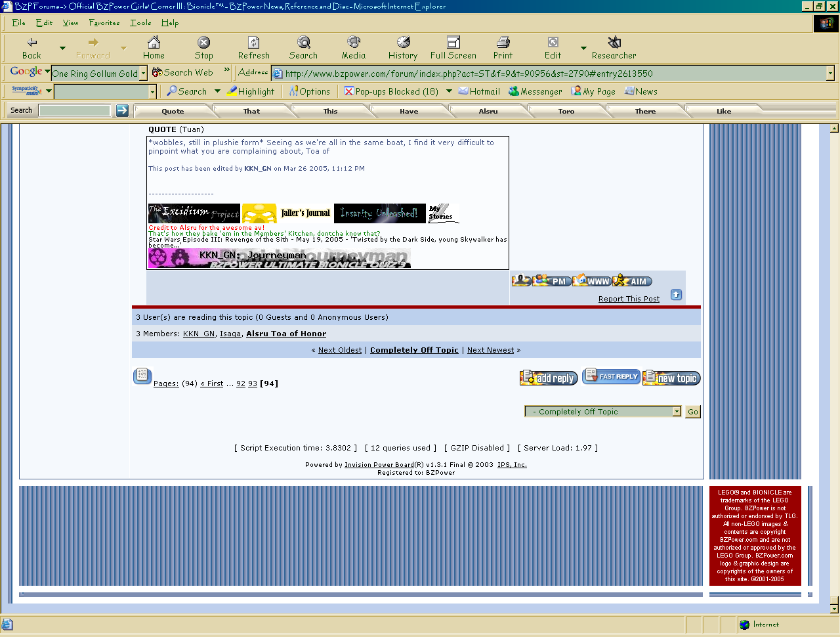Image resolution: width=840 pixels, height=637 pixels.
Task: View the poster's profile icon beside PM
Action: point(522,281)
